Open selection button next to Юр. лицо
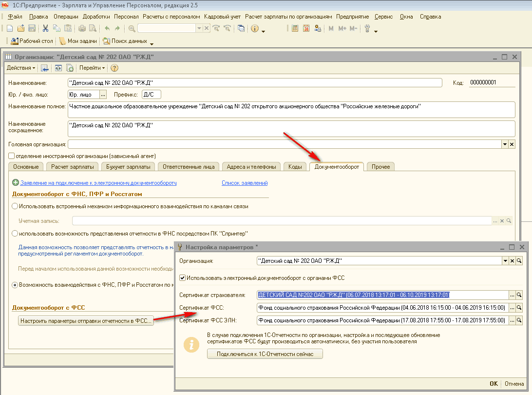532x395 pixels. point(103,95)
